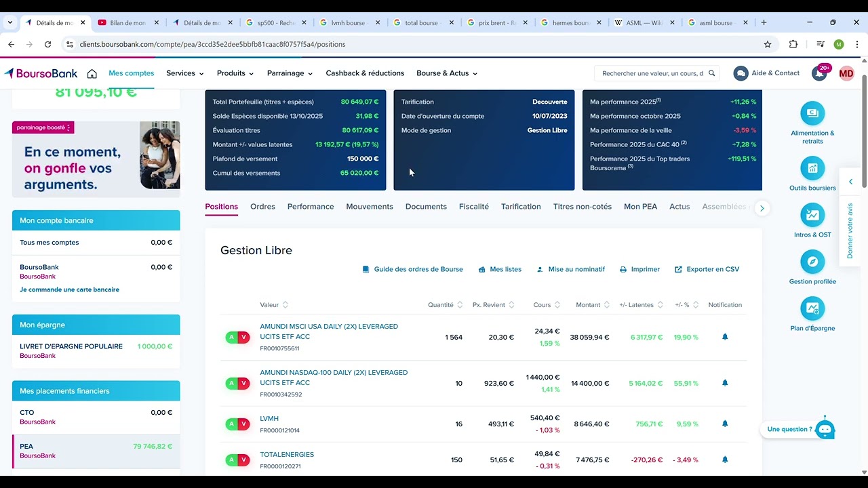Image resolution: width=868 pixels, height=488 pixels.
Task: Open Mes listes link
Action: (x=500, y=269)
